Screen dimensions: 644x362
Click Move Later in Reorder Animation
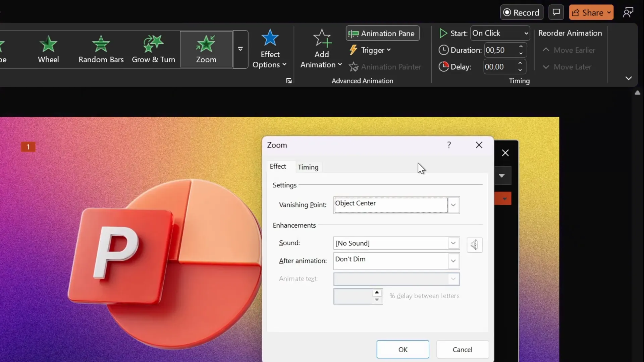tap(567, 67)
